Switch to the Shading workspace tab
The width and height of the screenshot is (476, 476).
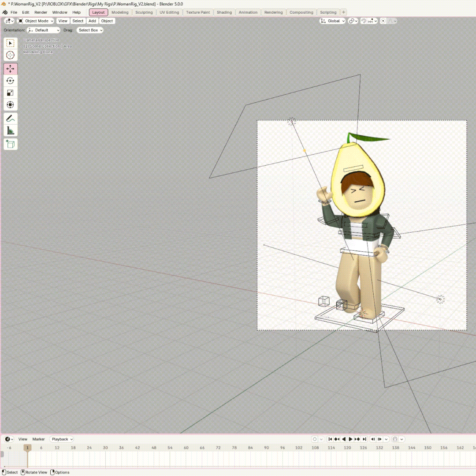224,12
